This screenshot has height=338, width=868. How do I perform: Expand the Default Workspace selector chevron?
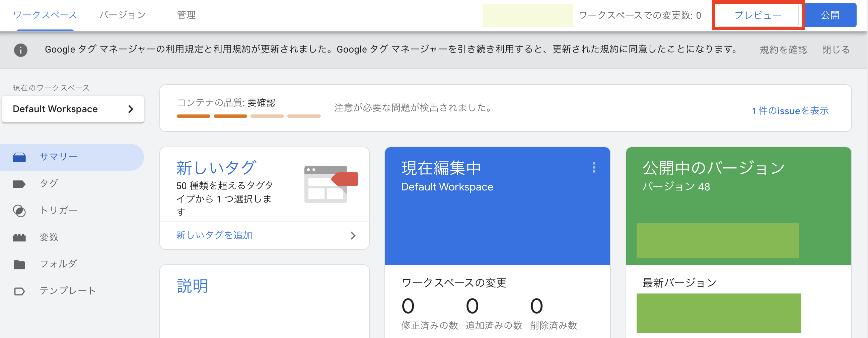click(131, 109)
